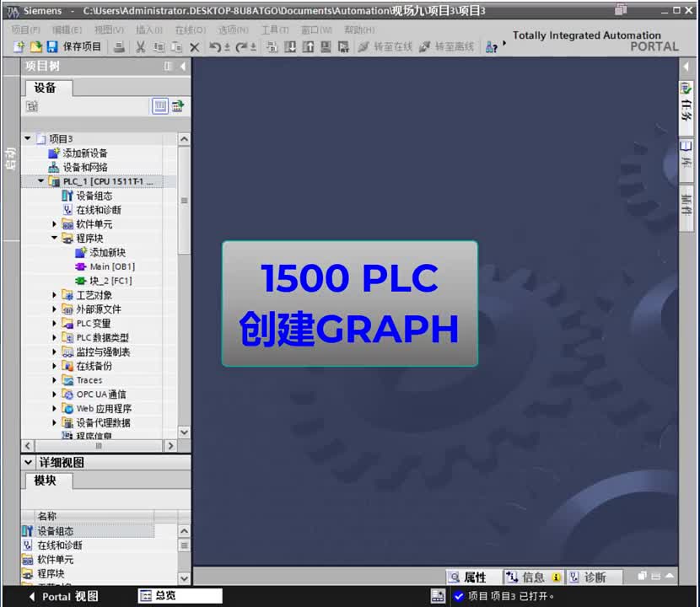Open the 编辑(E) menu
This screenshot has width=700, height=607.
pos(67,30)
